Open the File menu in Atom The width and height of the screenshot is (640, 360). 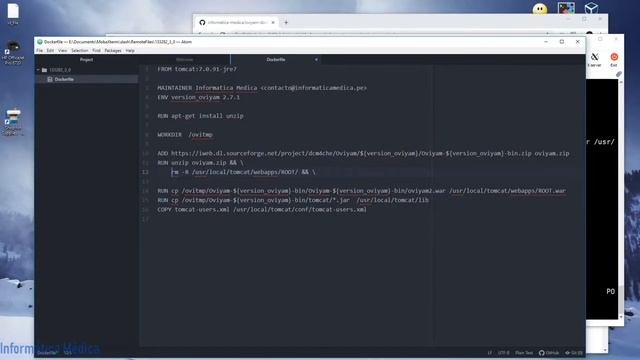40,51
